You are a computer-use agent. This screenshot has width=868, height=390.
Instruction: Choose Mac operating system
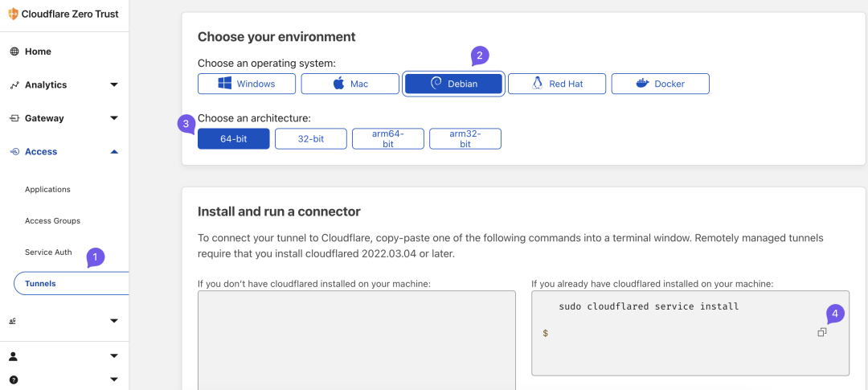(x=350, y=84)
